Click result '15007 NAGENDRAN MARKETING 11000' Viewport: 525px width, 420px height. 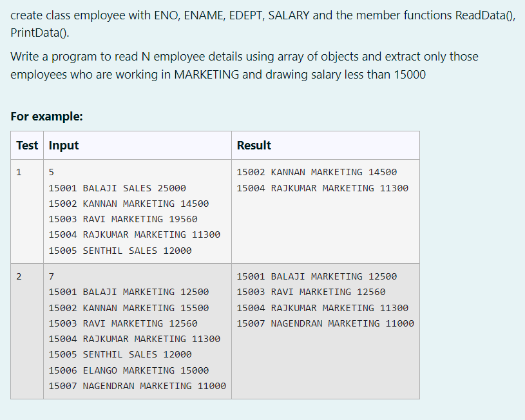329,323
